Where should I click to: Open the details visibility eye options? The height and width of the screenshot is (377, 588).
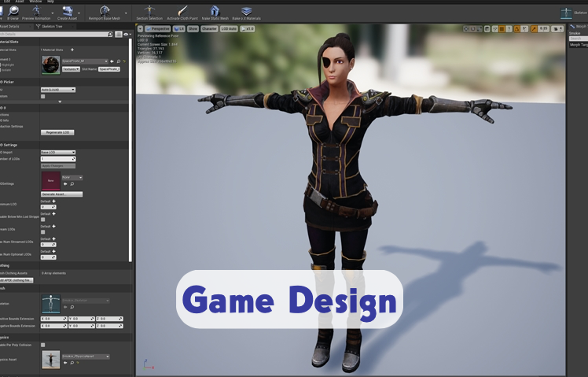coord(127,34)
